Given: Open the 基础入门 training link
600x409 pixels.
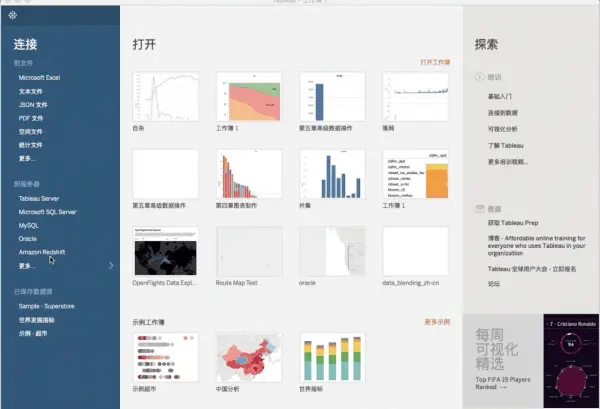Looking at the screenshot, I should tap(500, 96).
